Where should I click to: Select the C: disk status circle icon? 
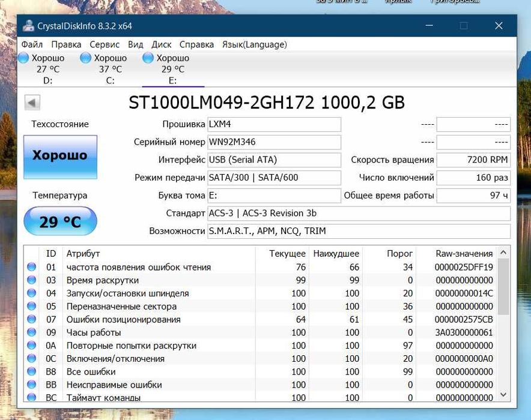coord(86,58)
